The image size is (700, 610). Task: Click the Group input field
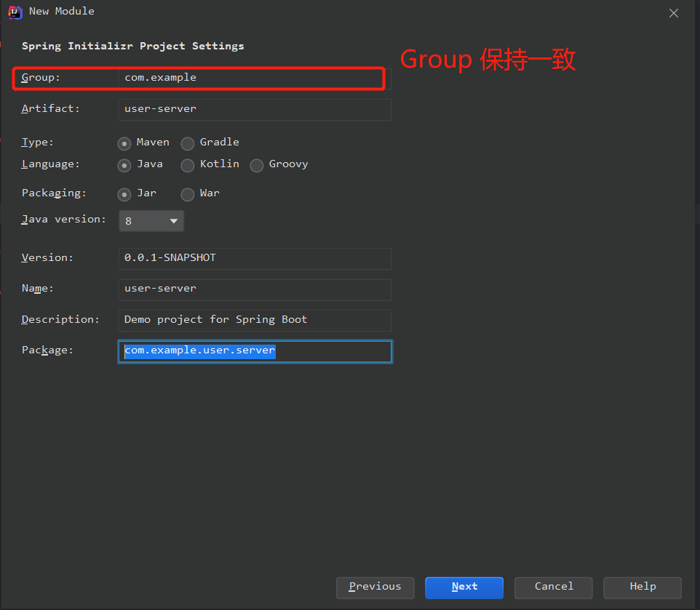(255, 79)
